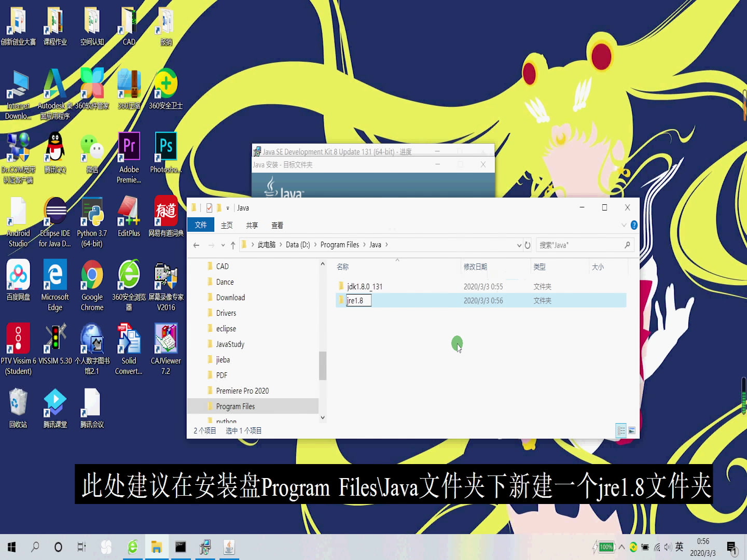Expand chevron after Data (D:) in breadcrumb

tap(315, 245)
